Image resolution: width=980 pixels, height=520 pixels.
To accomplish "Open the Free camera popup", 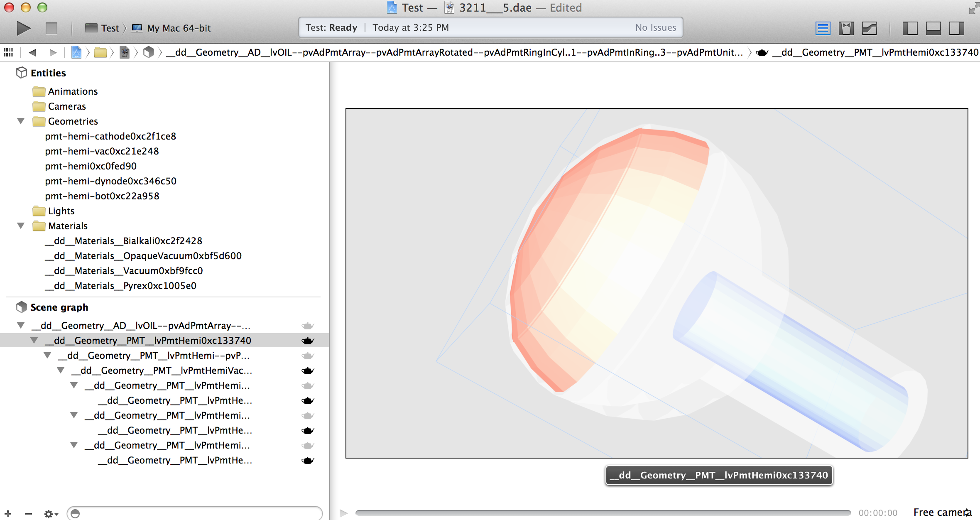I will [942, 513].
